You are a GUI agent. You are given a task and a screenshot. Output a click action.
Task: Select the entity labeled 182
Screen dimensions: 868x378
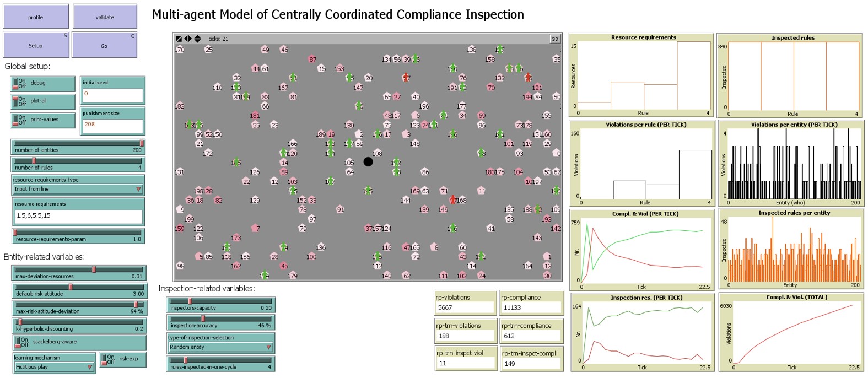[180, 106]
